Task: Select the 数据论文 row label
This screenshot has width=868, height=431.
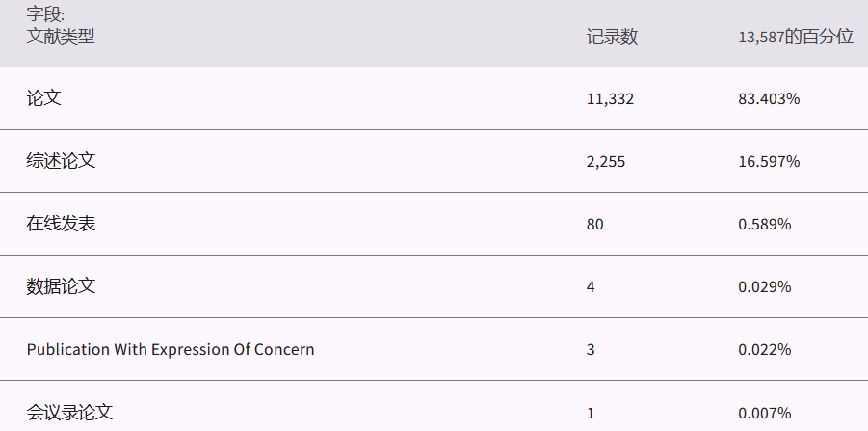Action: [61, 286]
